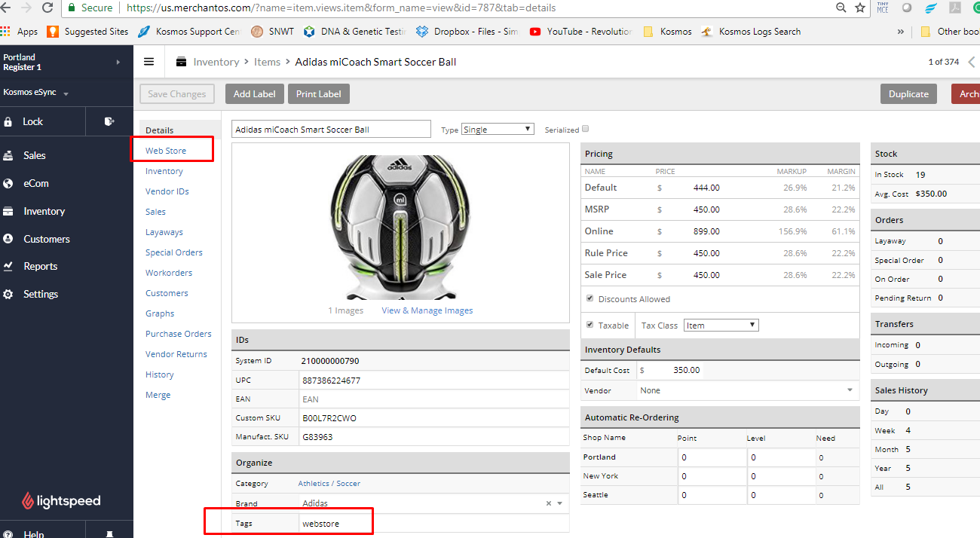
Task: Open the Merge tab
Action: [158, 395]
